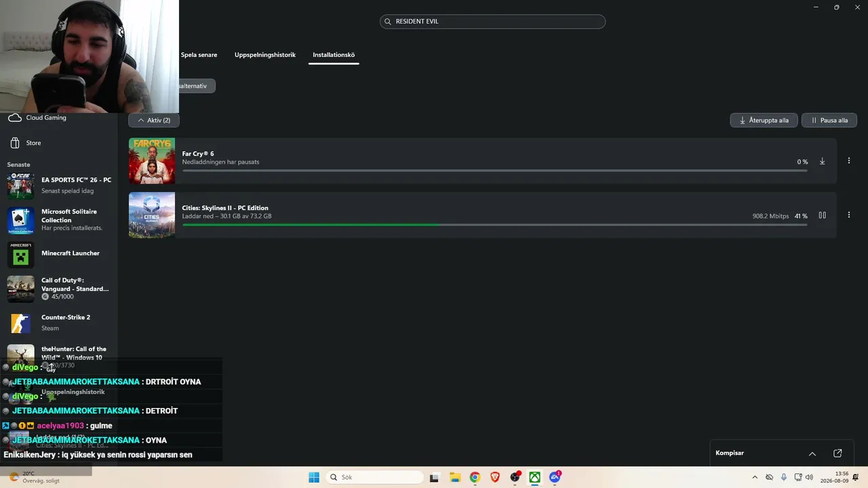Resume the Far Cry 6 download
The width and height of the screenshot is (868, 488).
(822, 161)
